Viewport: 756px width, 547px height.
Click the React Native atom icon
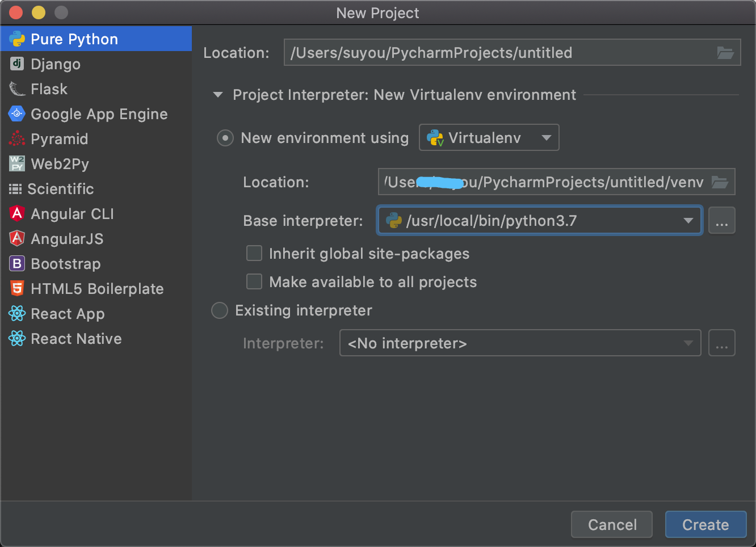coord(17,338)
